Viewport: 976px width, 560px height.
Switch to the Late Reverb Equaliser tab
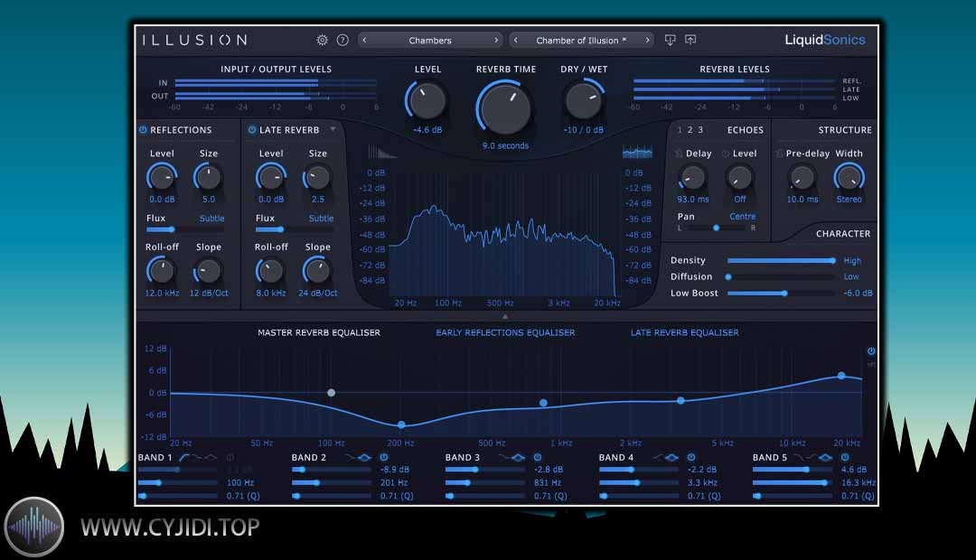685,333
